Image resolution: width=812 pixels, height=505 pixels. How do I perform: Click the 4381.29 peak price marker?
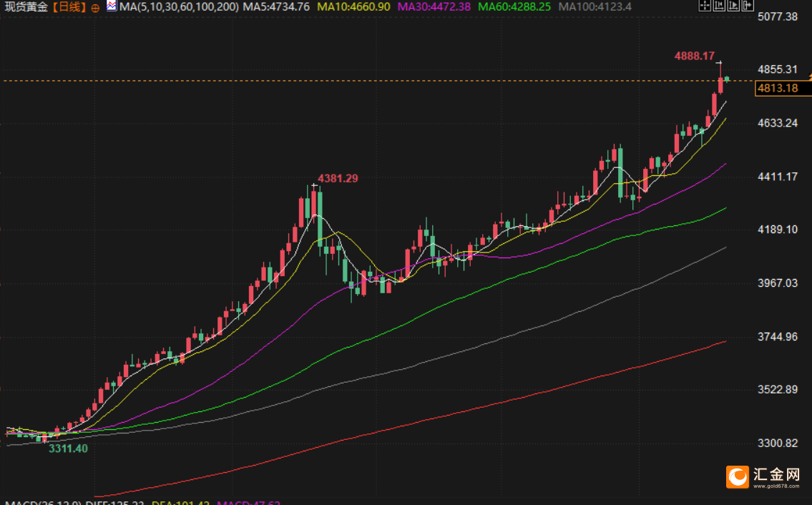click(x=338, y=179)
